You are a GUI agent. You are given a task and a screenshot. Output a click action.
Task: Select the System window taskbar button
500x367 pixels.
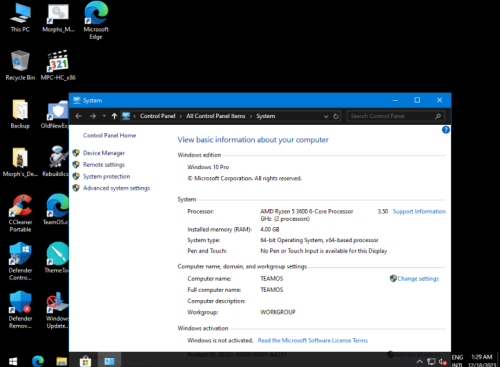click(109, 361)
